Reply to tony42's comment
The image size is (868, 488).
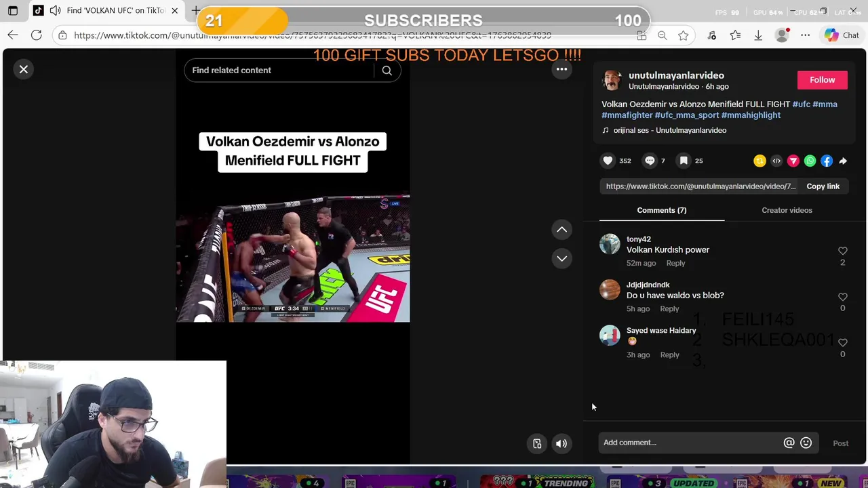pos(675,263)
